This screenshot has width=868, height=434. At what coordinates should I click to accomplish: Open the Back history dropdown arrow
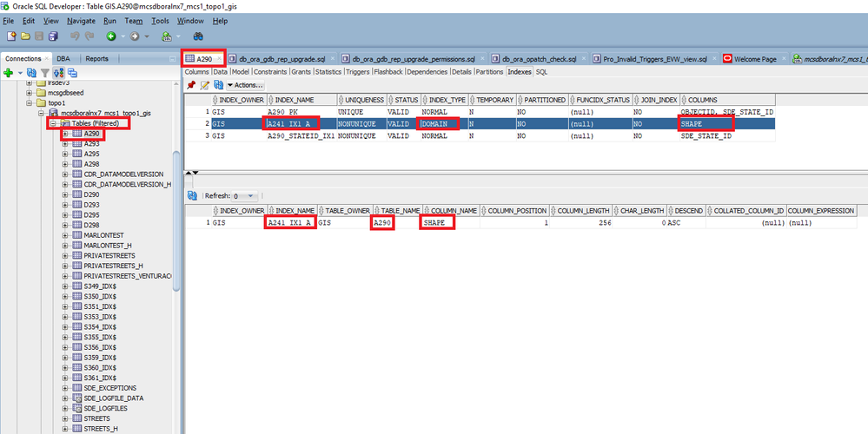click(123, 36)
